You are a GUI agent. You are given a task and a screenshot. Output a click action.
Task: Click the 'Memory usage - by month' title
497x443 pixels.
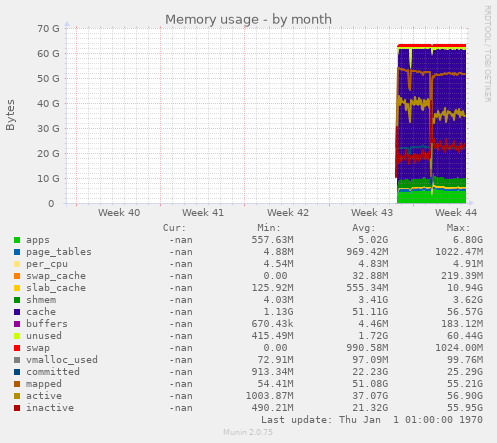click(x=248, y=20)
